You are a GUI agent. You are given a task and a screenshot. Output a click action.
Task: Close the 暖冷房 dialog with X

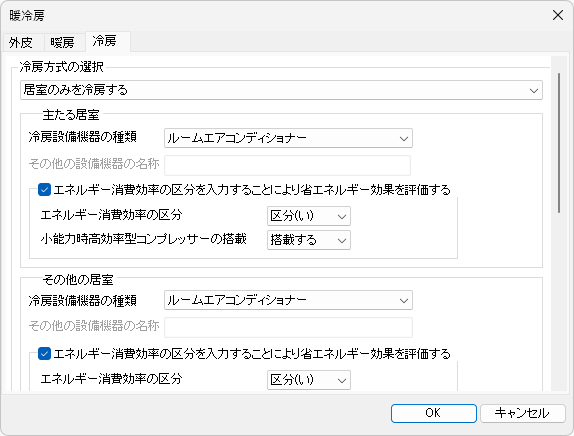[558, 15]
